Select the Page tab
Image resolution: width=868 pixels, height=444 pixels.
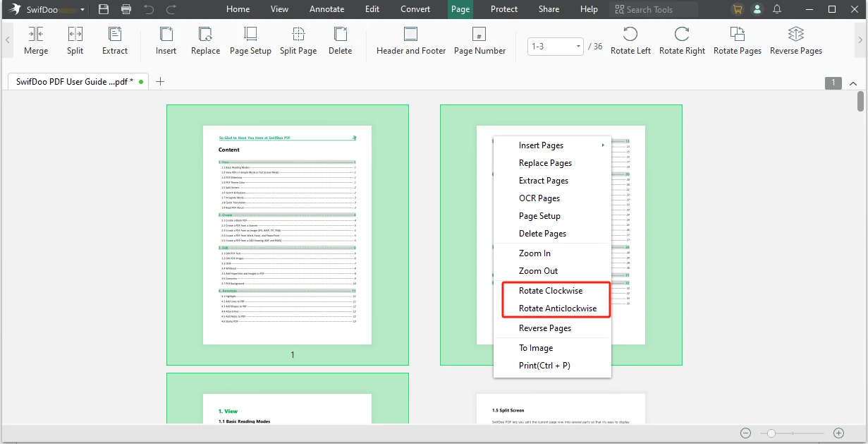tap(460, 9)
